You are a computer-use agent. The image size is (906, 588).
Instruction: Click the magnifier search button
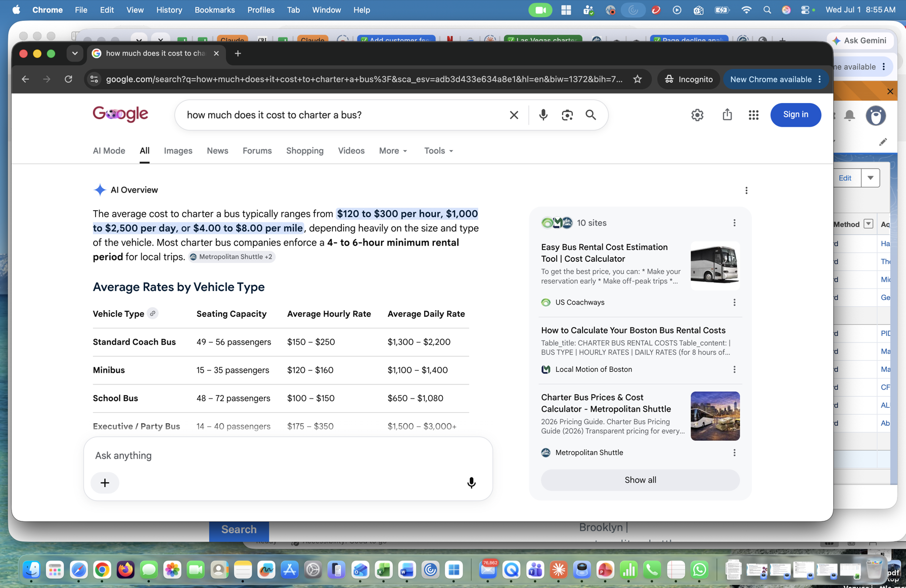(x=591, y=115)
